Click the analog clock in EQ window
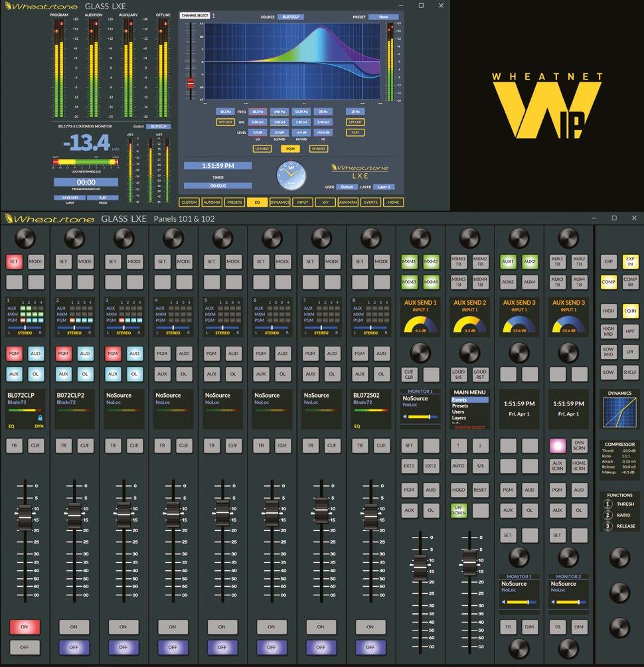Image resolution: width=644 pixels, height=667 pixels. pos(291,175)
